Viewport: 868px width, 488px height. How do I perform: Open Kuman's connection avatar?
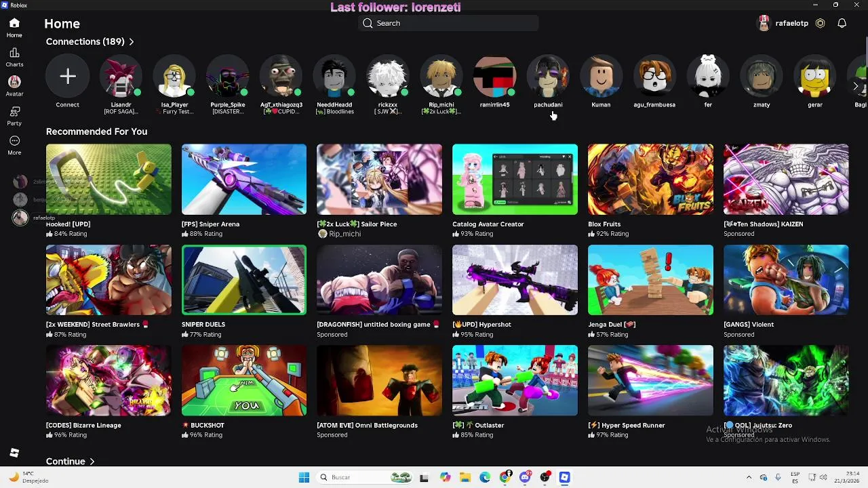tap(601, 77)
